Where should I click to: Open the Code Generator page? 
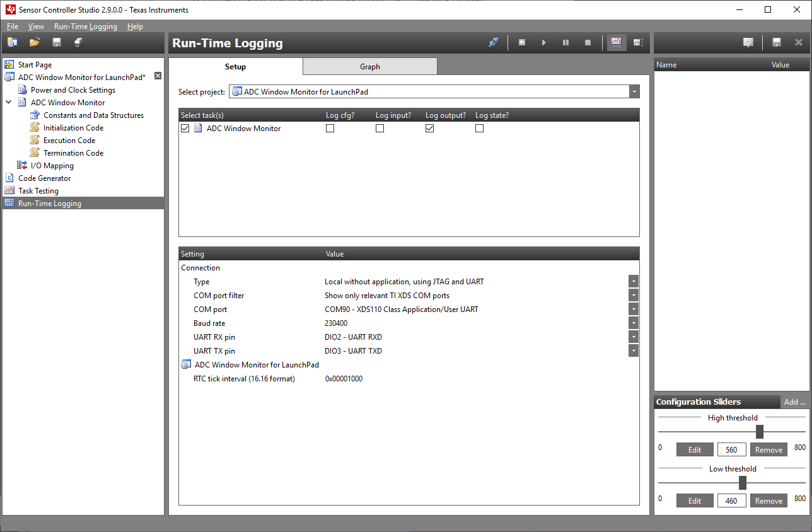pos(44,178)
